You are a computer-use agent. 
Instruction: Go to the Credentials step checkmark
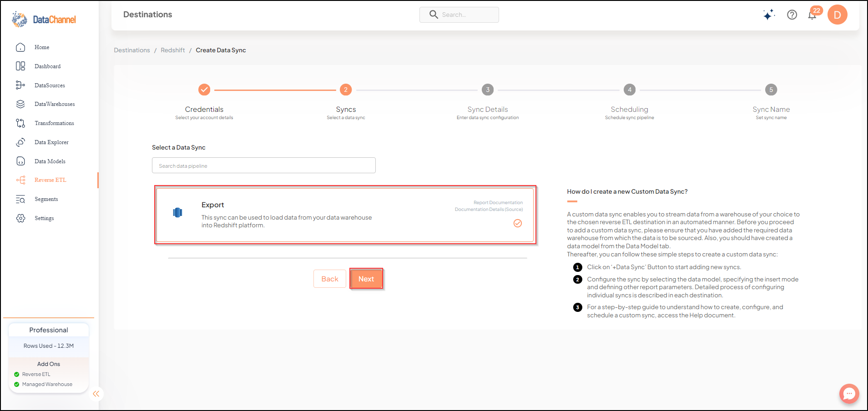[x=204, y=90]
